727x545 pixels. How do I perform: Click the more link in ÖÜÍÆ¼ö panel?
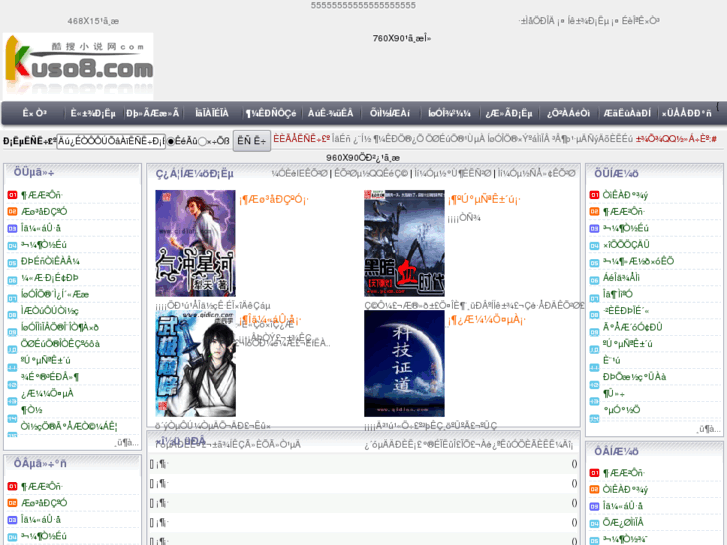point(709,429)
